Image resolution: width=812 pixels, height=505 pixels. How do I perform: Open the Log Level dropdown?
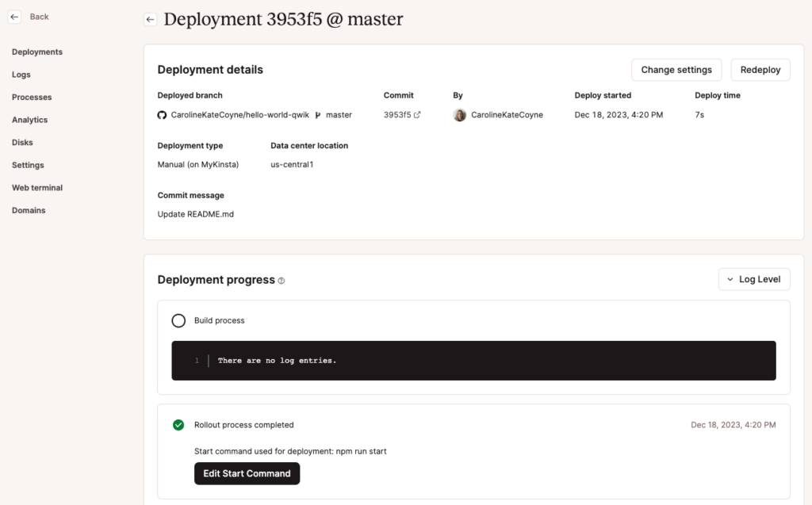coord(753,279)
